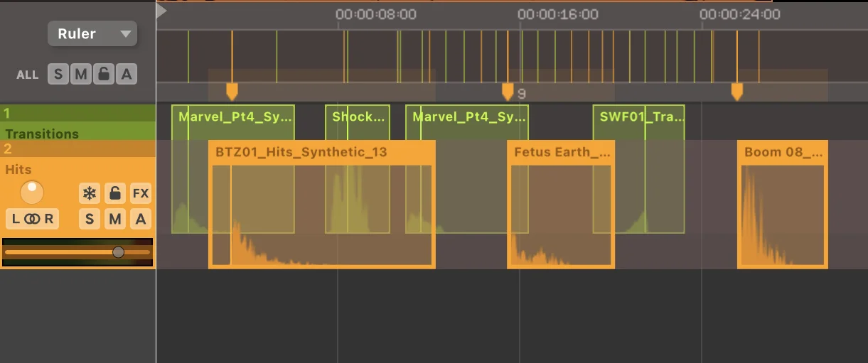Image resolution: width=868 pixels, height=363 pixels.
Task: Toggle the Hits track stereo L/R link
Action: point(32,219)
